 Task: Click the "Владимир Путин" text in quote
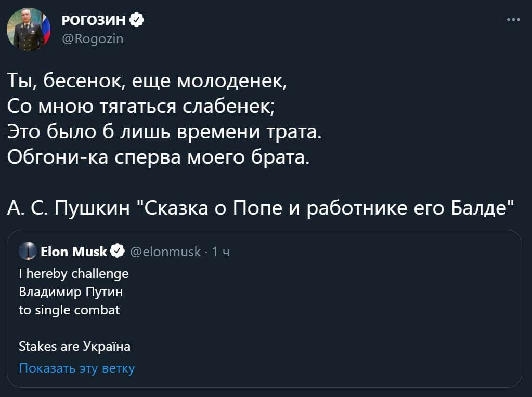coord(71,292)
